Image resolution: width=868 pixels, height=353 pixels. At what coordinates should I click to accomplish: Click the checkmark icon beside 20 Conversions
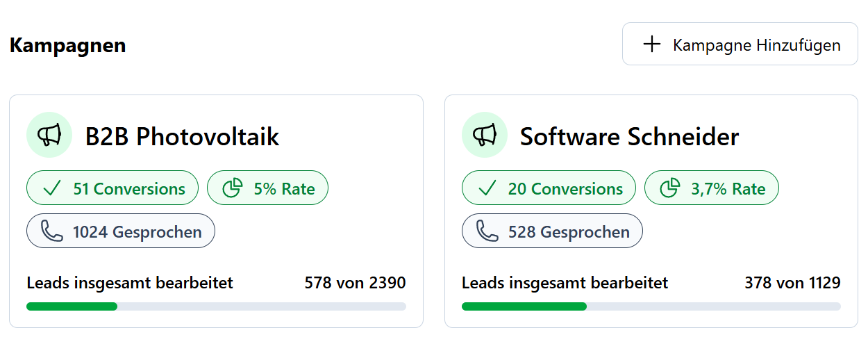[487, 188]
